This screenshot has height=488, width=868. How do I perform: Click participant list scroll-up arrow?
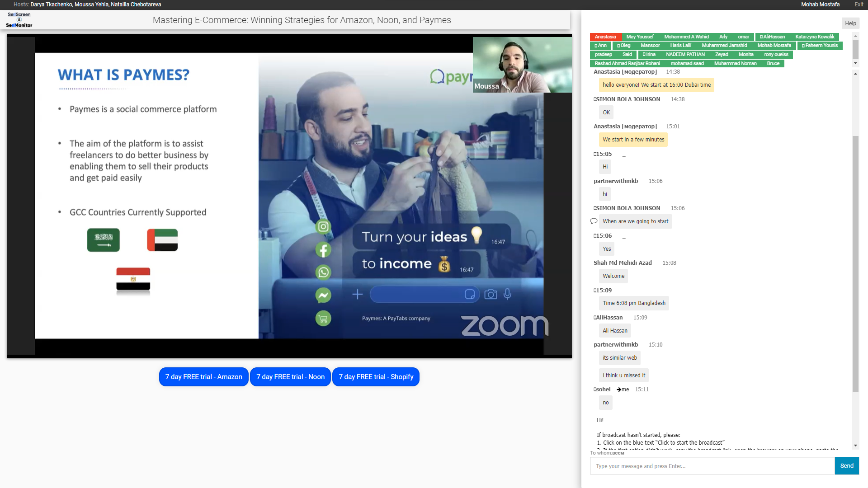[x=855, y=36]
